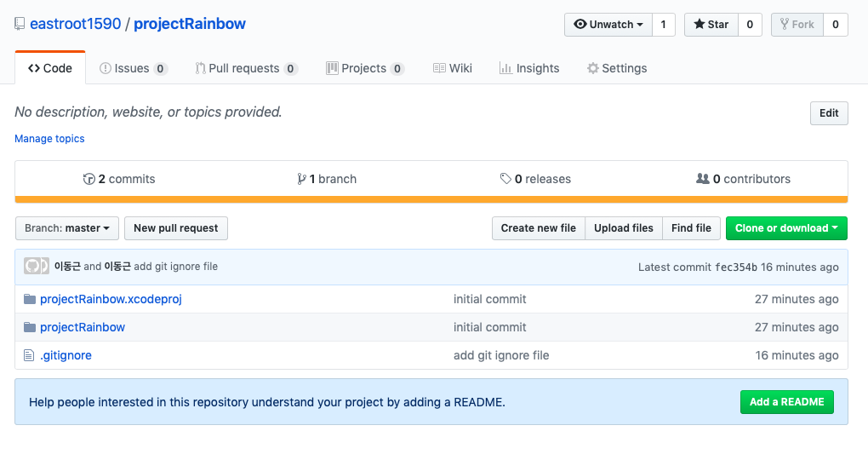This screenshot has height=460, width=868.
Task: Click the fork count beside Fork
Action: pos(836,25)
